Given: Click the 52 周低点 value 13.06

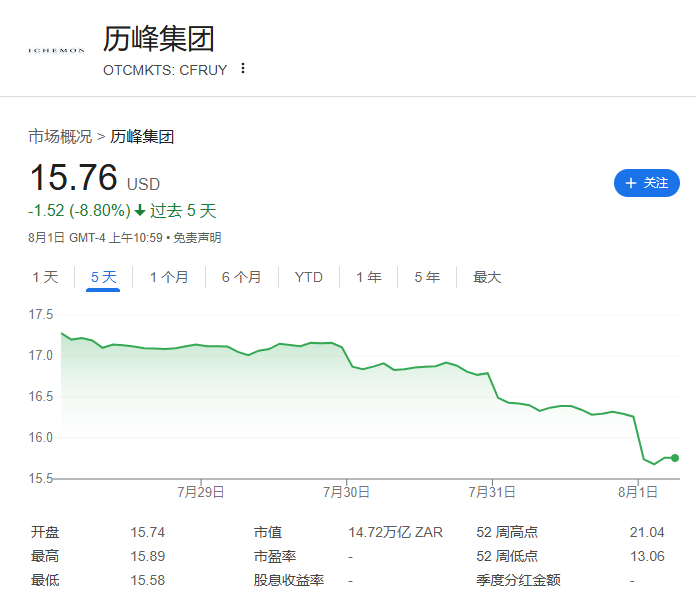Looking at the screenshot, I should click(x=647, y=556).
